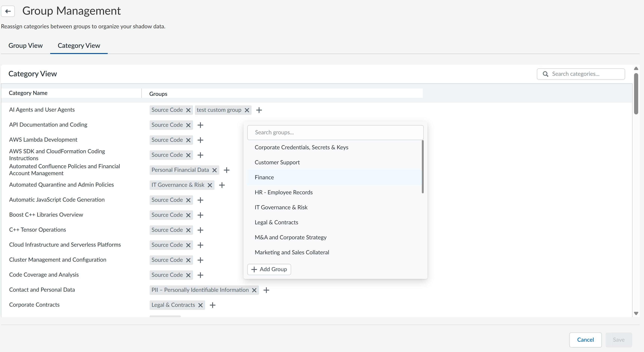The image size is (644, 352).
Task: Add group to Cloud Infrastructure and Serverless Platforms
Action: [200, 245]
